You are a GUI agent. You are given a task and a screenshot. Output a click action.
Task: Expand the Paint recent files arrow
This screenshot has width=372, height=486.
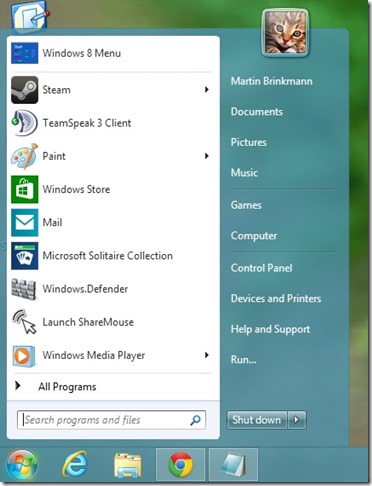coord(207,156)
